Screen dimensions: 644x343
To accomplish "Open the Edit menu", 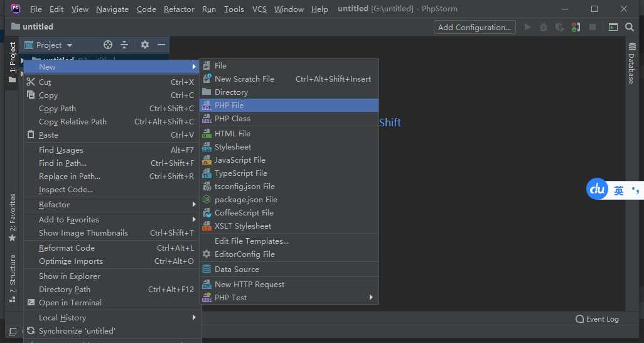I will (x=56, y=9).
